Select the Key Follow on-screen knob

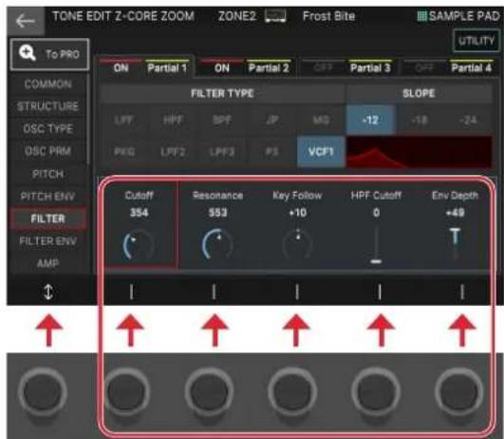(297, 244)
